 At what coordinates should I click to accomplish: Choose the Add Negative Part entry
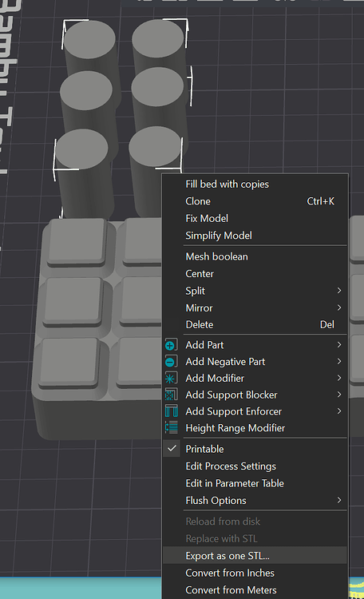tap(255, 361)
